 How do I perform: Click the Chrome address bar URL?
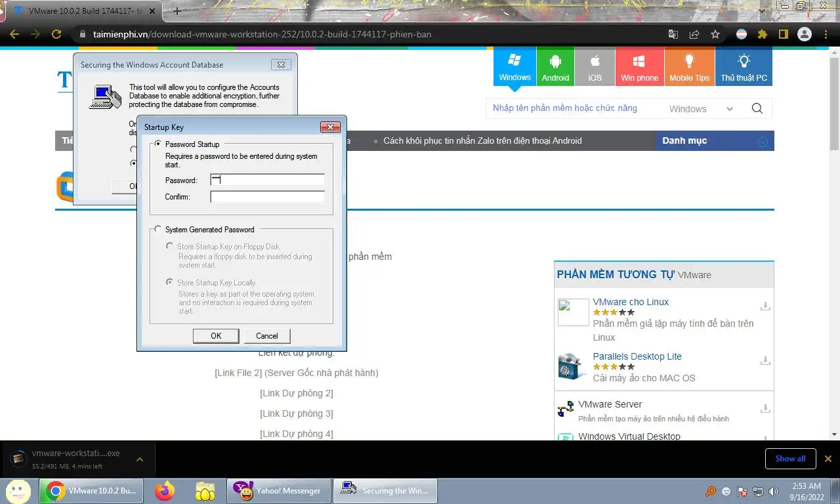(262, 34)
